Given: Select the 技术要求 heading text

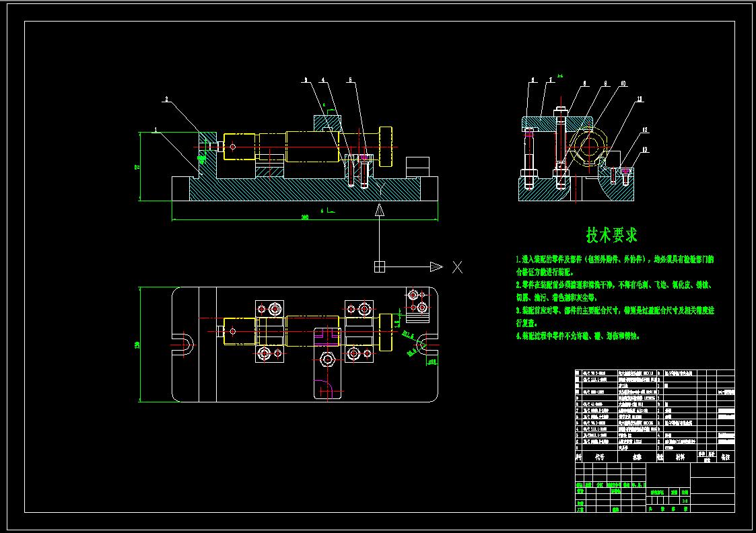Looking at the screenshot, I should pos(611,235).
